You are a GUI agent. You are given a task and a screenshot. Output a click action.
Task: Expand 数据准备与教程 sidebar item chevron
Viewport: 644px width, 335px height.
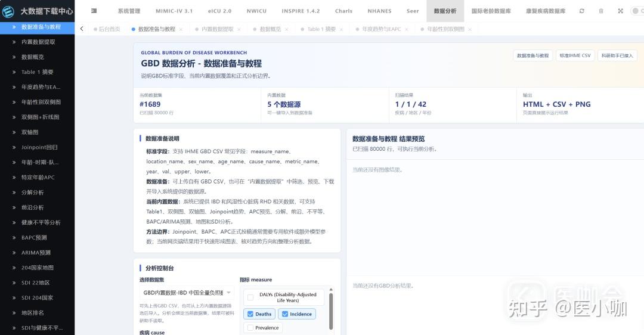pyautogui.click(x=14, y=27)
